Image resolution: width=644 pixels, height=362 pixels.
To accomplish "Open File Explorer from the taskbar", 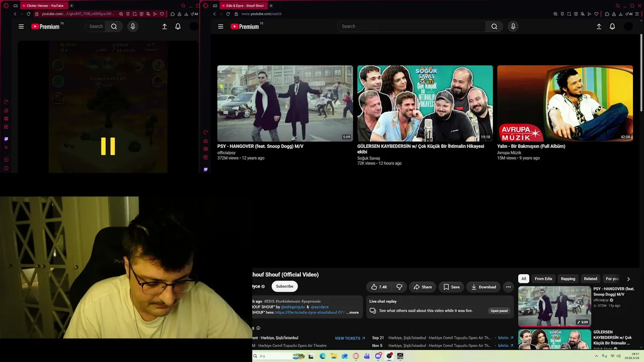I will tap(334, 356).
